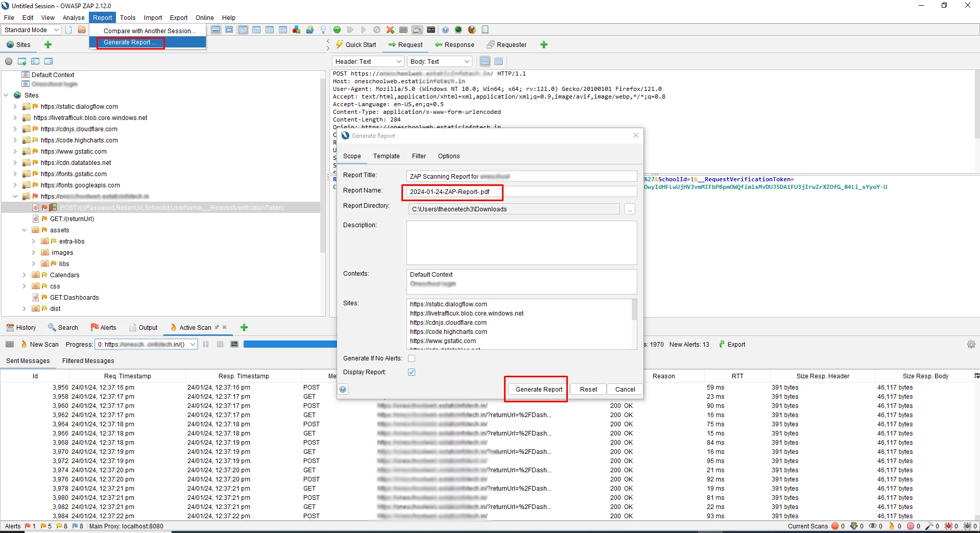
Task: Click the Firefox browser launch icon
Action: tap(472, 30)
